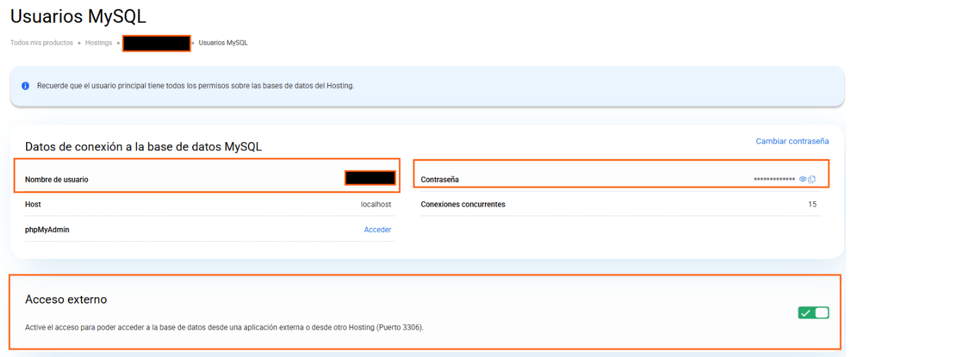980x357 pixels.
Task: Go to Todos mis productos breadcrumb
Action: pos(41,43)
